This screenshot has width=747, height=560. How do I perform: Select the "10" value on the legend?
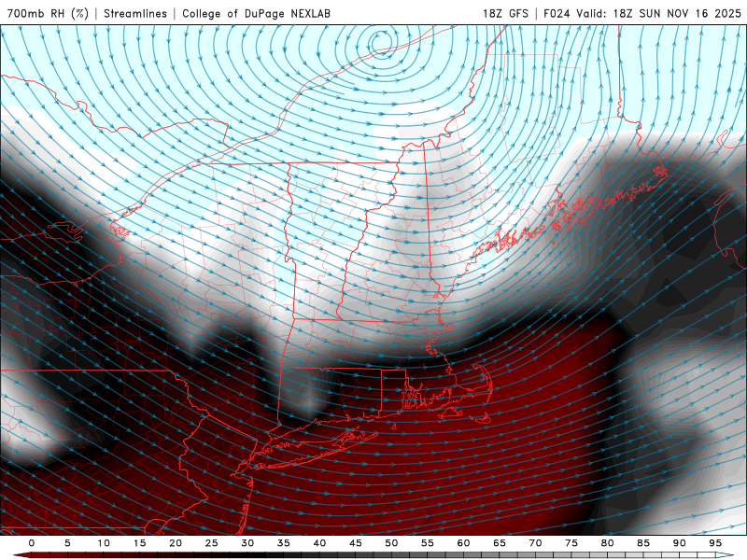pyautogui.click(x=104, y=543)
